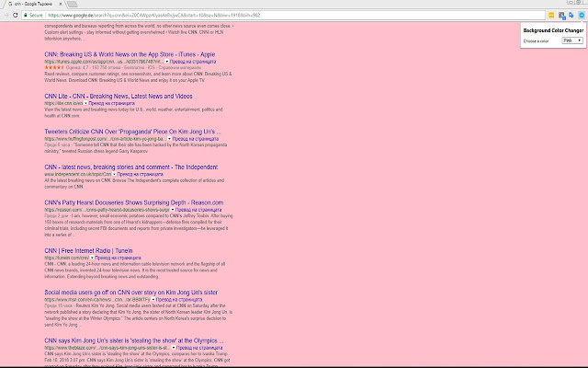Expand the dropdown arrow beside theblaze.com URL
Image resolution: width=588 pixels, height=368 pixels.
point(174,348)
